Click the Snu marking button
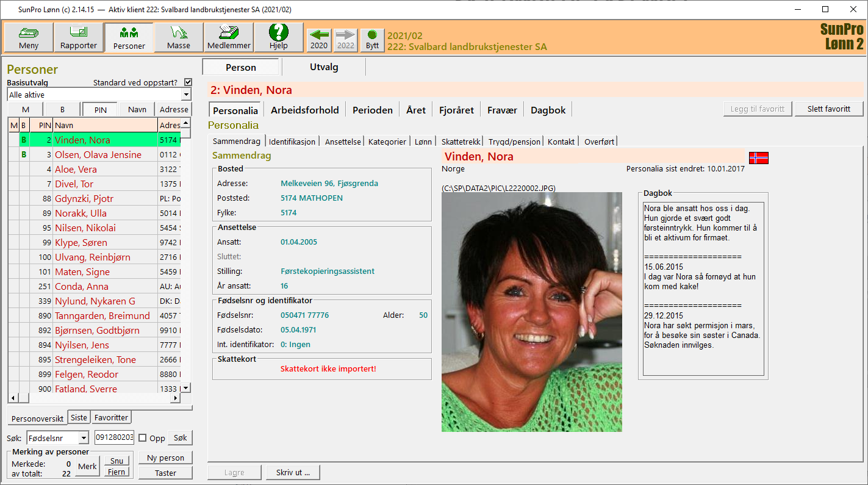 (x=117, y=461)
